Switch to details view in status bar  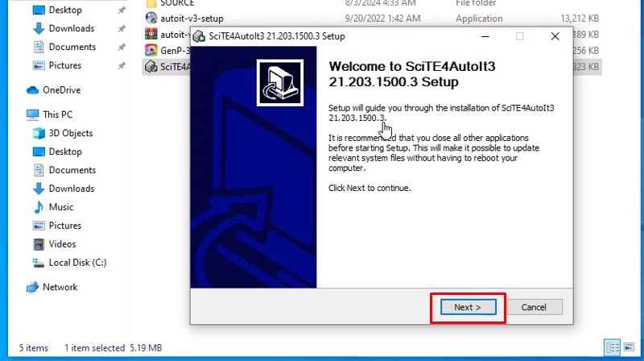click(612, 348)
